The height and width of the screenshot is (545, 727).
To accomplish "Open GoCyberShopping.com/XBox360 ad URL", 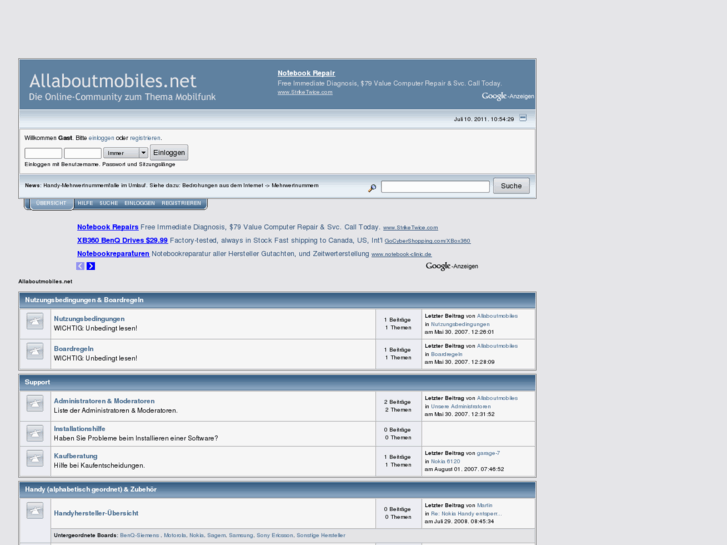I will (427, 241).
